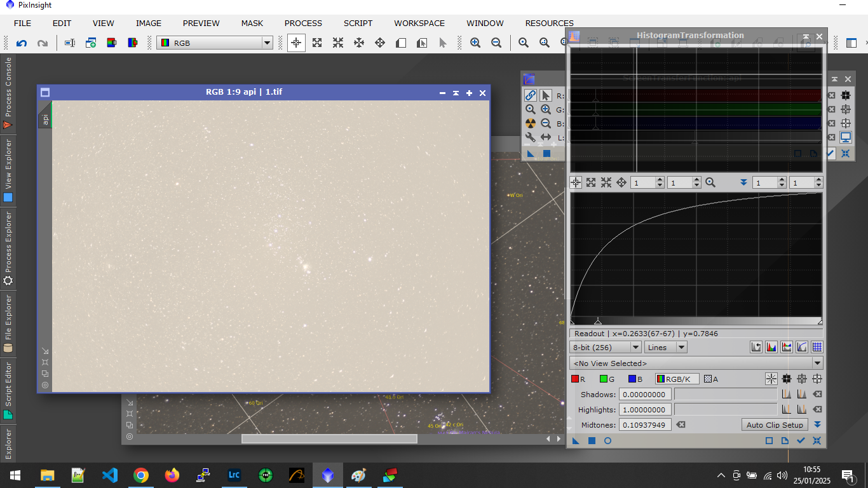
Task: Click the wrench icon in ScreenTransferFunction
Action: [531, 137]
